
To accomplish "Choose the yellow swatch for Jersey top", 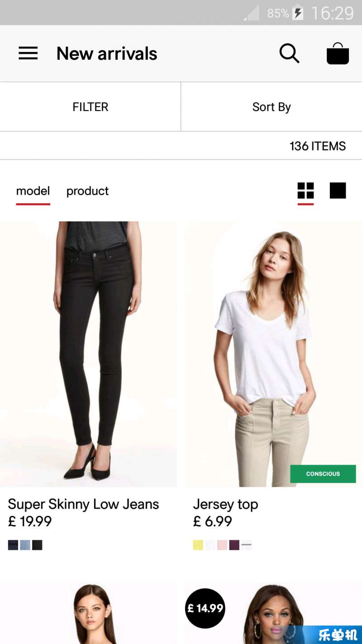I will (198, 545).
